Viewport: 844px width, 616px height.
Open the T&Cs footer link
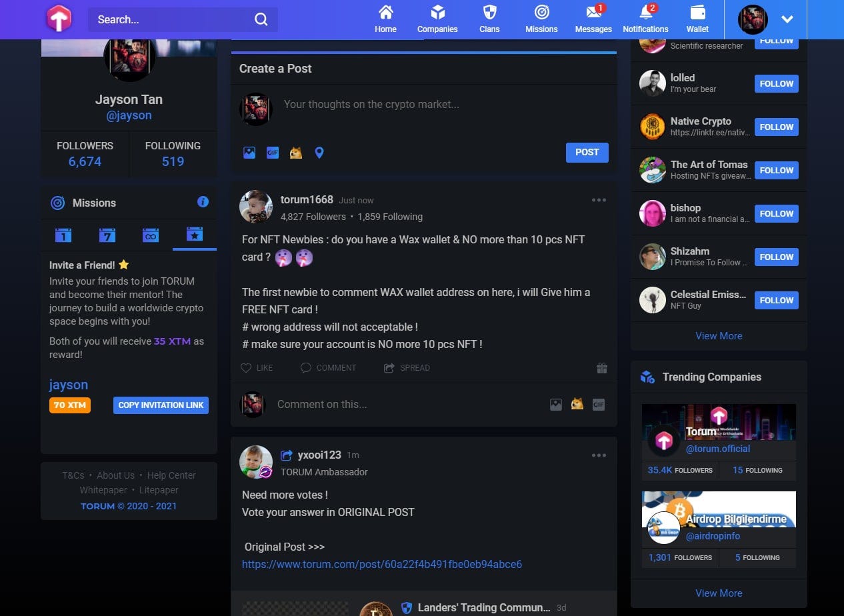coord(73,475)
